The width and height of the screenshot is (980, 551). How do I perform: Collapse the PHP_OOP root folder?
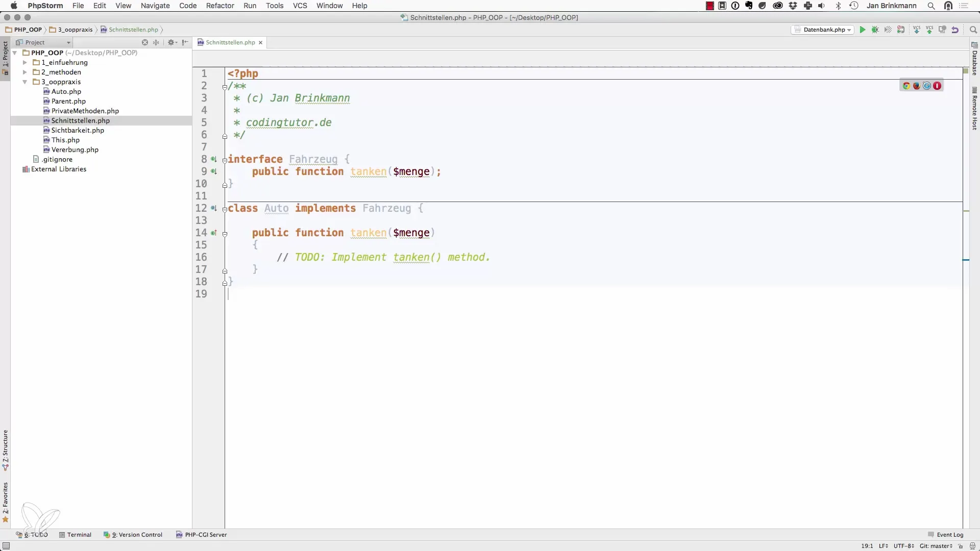(x=15, y=53)
